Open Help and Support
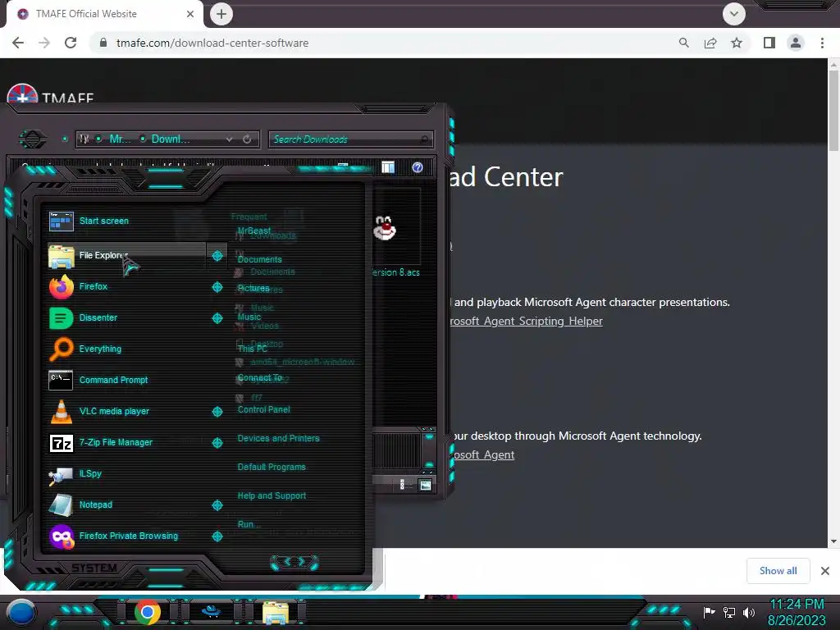The width and height of the screenshot is (840, 630). (272, 495)
